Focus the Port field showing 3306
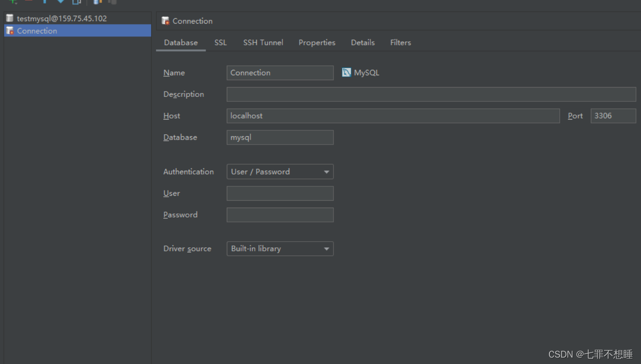 (613, 116)
